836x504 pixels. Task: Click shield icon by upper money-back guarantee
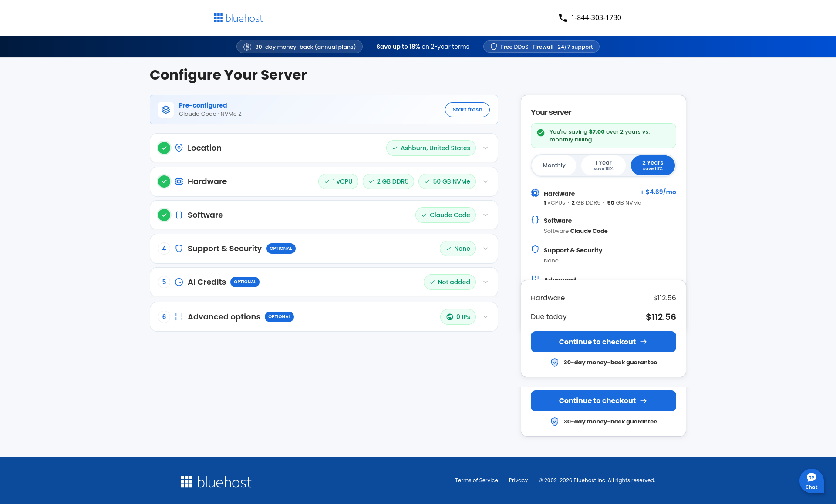coord(555,363)
